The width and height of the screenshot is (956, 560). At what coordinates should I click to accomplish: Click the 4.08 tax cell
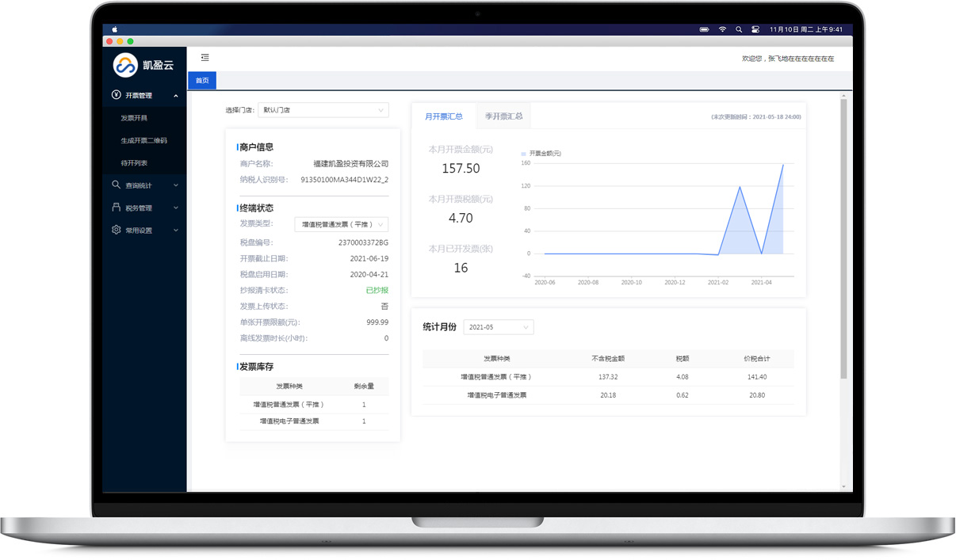coord(683,377)
